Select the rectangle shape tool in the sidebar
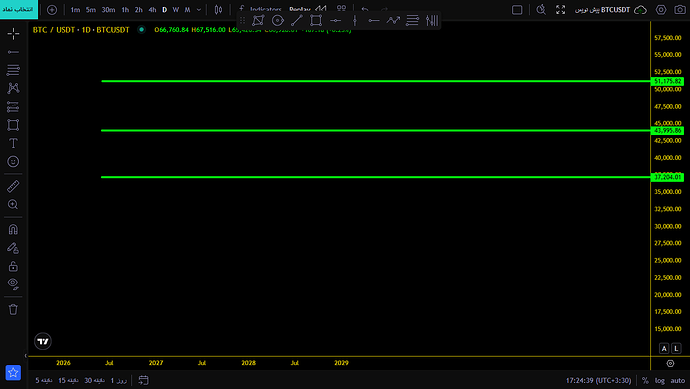The height and width of the screenshot is (389, 690). point(13,125)
